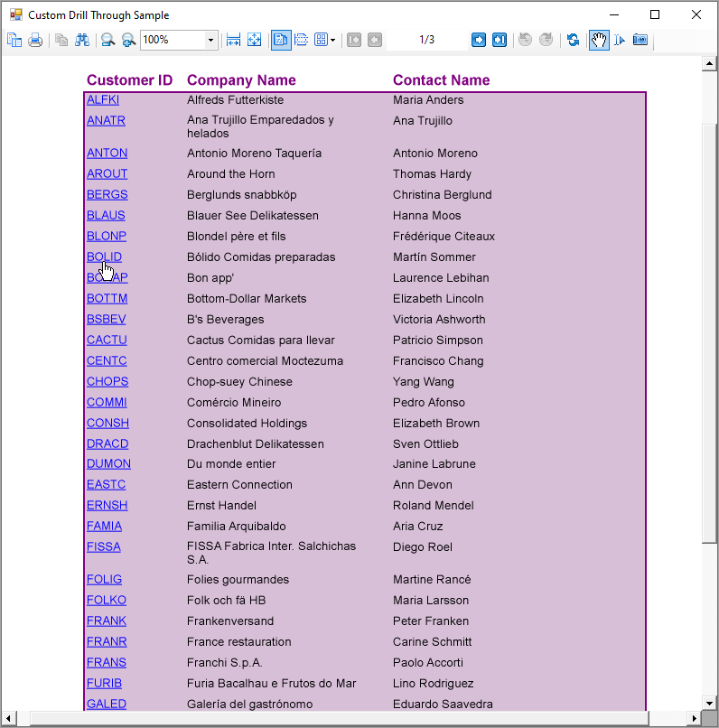Open the ANATR customer link
Image resolution: width=719 pixels, height=728 pixels.
(x=106, y=120)
